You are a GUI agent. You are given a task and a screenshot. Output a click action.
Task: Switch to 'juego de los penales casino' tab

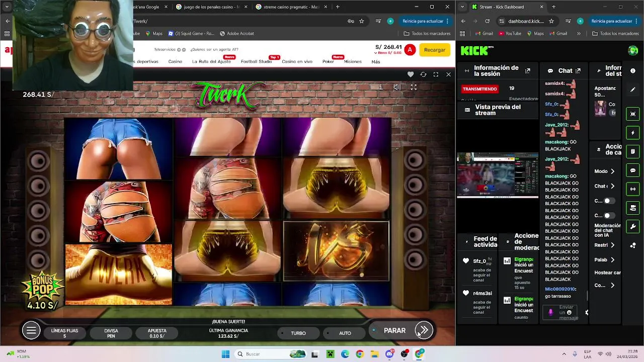211,7
